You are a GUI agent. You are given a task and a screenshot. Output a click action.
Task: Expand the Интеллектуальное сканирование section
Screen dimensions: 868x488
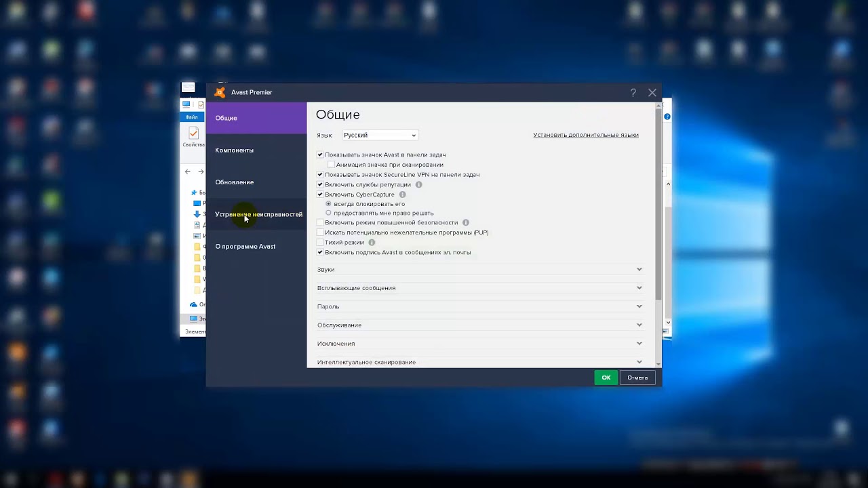(479, 362)
